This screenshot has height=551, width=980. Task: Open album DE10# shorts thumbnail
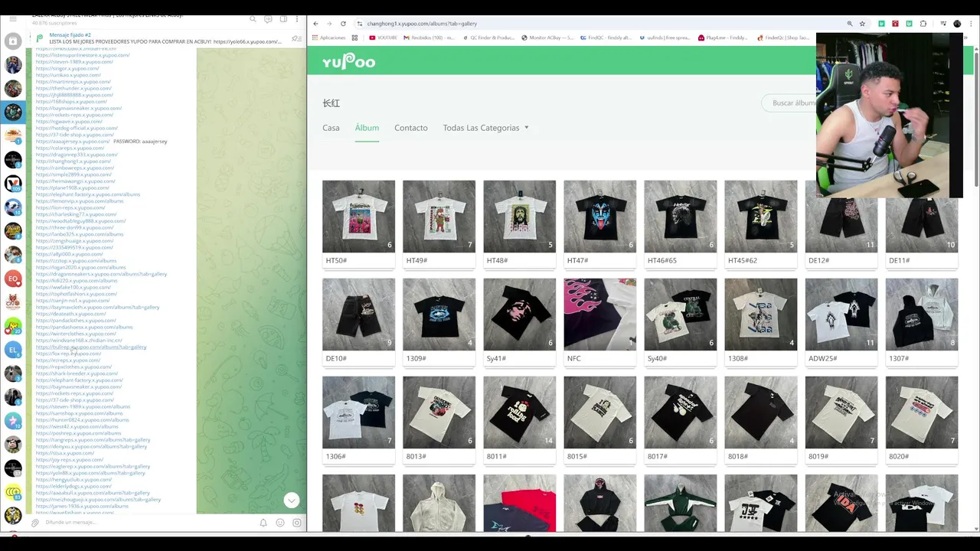click(358, 315)
